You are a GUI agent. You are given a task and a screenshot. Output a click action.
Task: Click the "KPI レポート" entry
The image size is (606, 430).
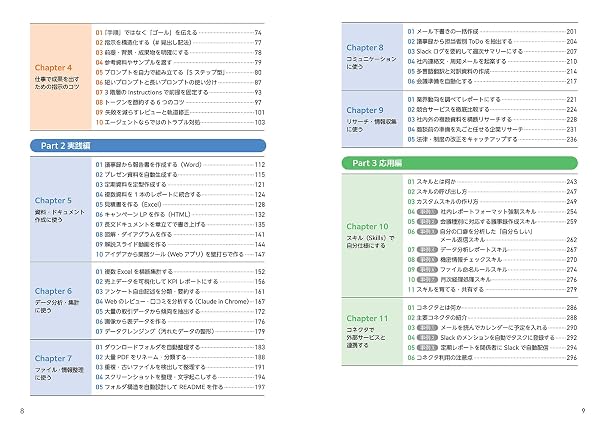(180, 282)
